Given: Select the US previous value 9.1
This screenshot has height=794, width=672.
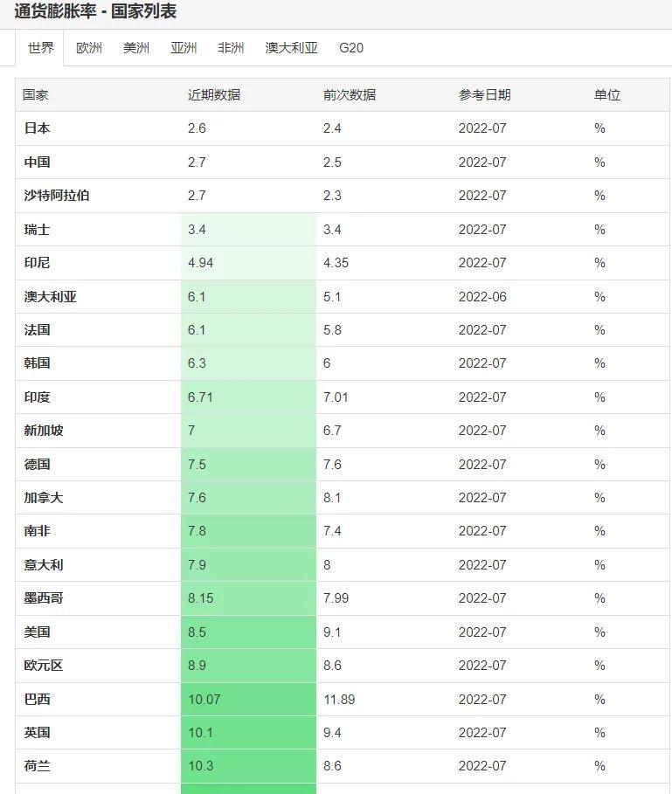Looking at the screenshot, I should pyautogui.click(x=332, y=632).
